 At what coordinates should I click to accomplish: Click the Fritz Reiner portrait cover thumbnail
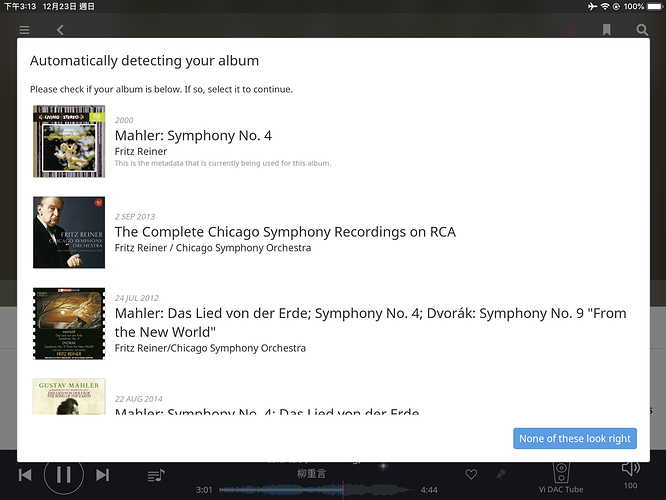(69, 232)
